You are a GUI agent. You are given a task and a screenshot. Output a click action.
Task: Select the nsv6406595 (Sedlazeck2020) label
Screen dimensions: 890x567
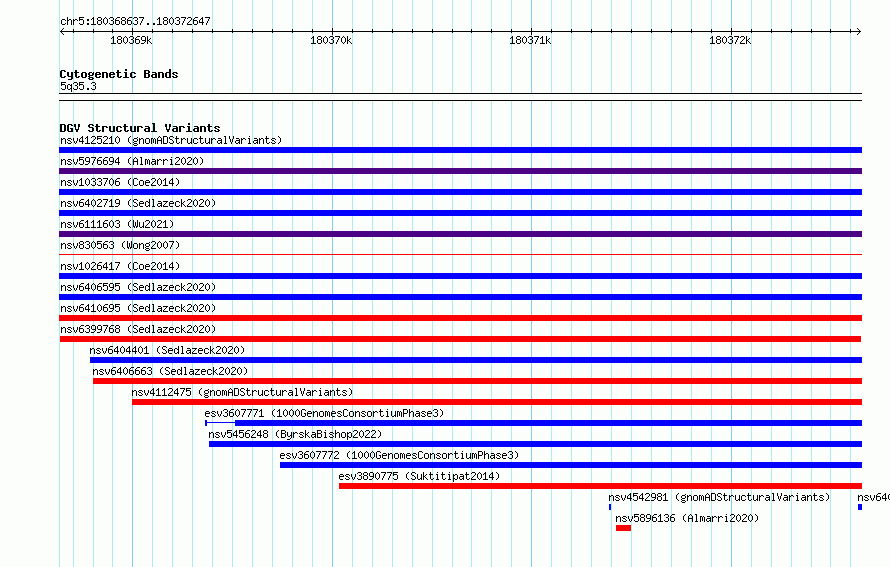click(138, 287)
